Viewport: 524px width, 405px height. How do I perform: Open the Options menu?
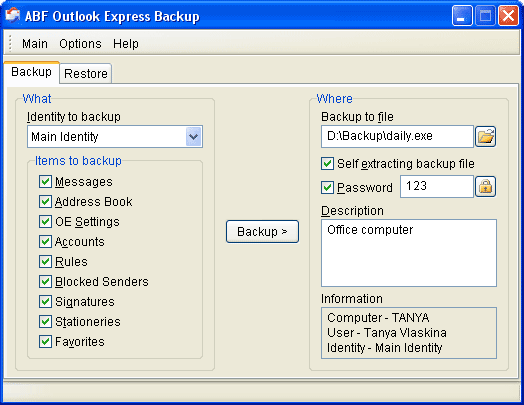click(x=80, y=44)
